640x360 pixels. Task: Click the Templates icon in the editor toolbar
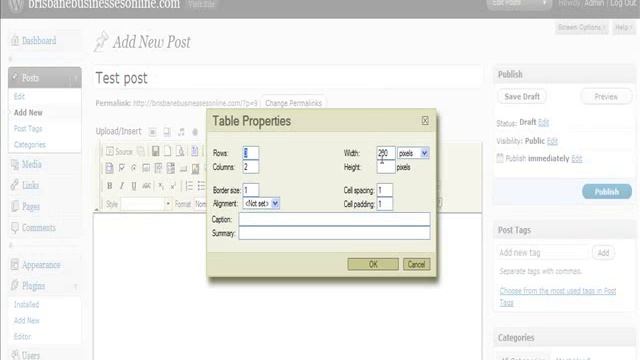tap(195, 151)
